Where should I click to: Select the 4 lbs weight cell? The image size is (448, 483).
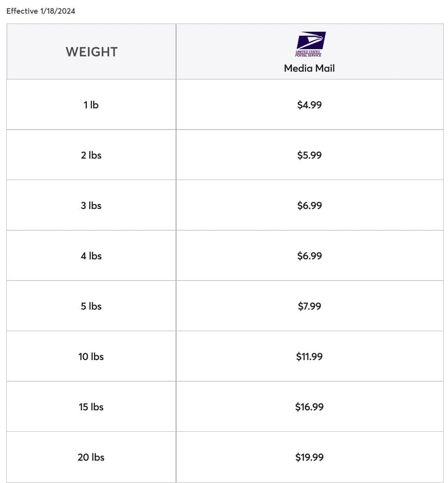click(91, 256)
